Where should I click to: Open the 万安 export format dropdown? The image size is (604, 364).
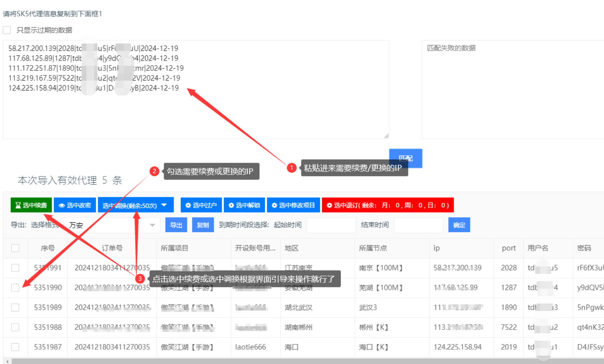tap(112, 225)
